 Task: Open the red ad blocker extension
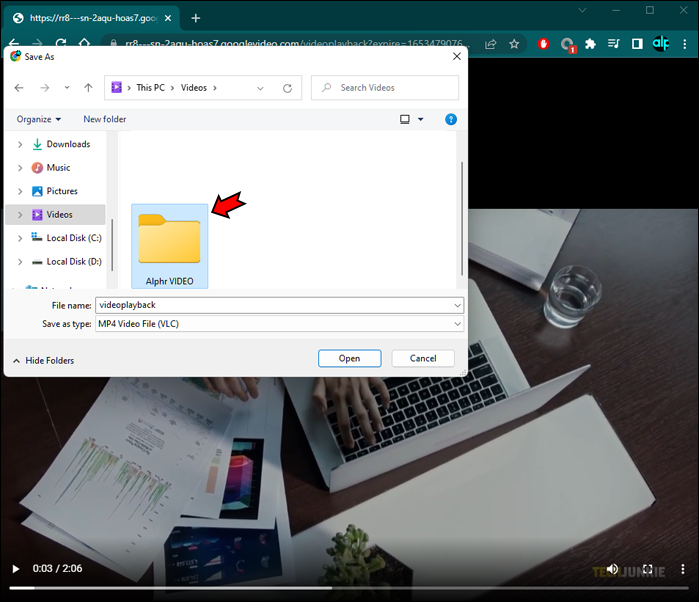click(543, 44)
